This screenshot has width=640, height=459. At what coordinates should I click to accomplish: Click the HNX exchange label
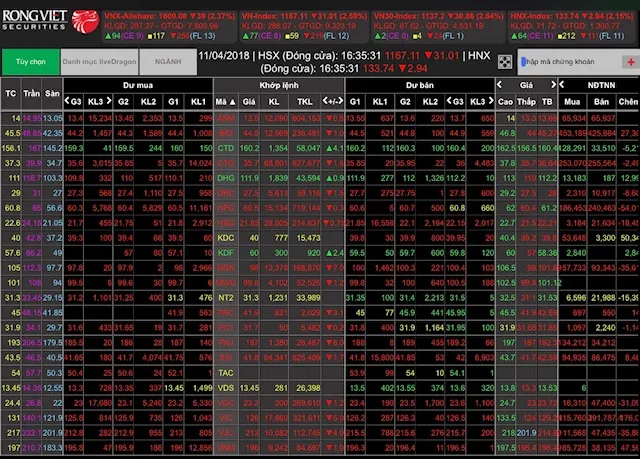[479, 54]
